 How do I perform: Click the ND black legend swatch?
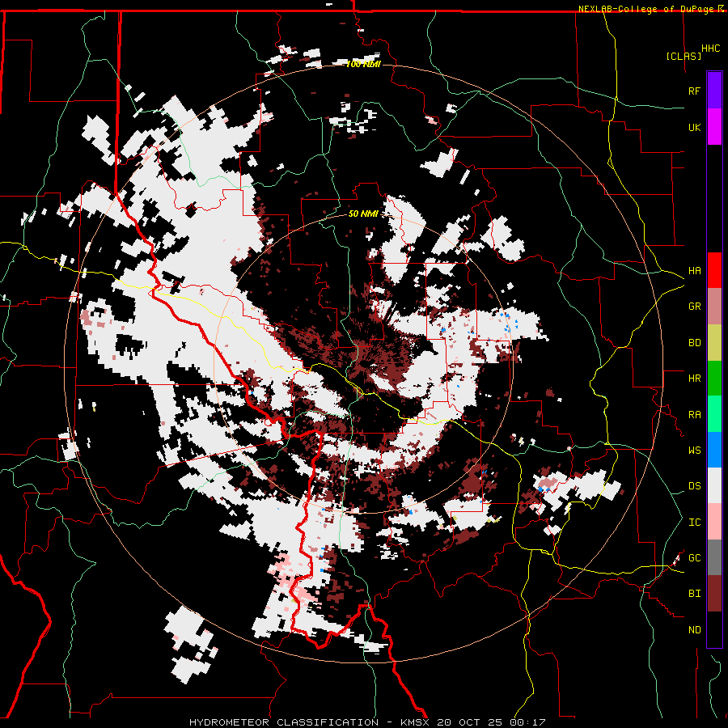coord(714,629)
